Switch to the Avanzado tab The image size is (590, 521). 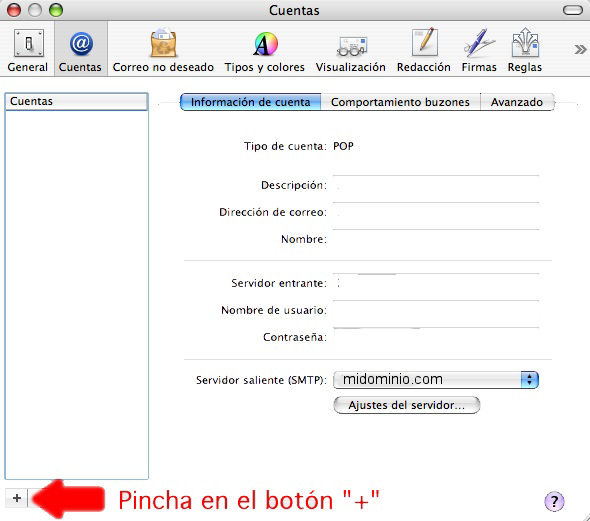[x=517, y=102]
